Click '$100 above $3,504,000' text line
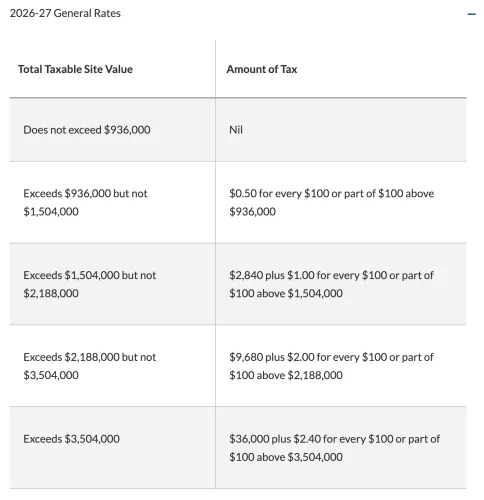 tap(286, 457)
